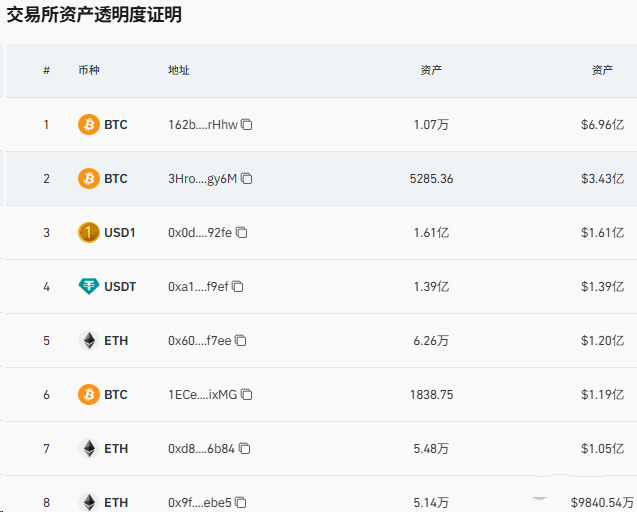Copy the 0x60....f7ee ETH address
The width and height of the screenshot is (637, 512).
click(240, 341)
